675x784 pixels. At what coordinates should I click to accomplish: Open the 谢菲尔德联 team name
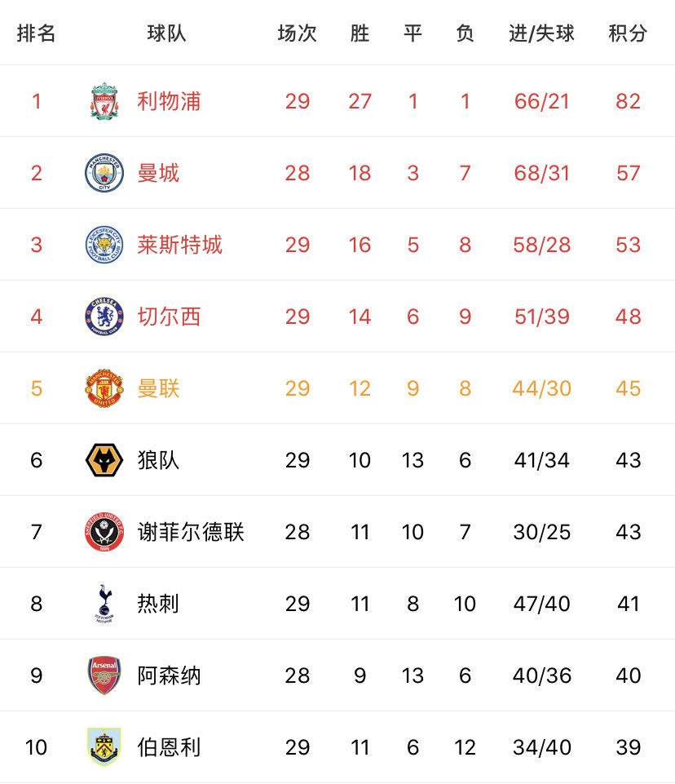191,532
